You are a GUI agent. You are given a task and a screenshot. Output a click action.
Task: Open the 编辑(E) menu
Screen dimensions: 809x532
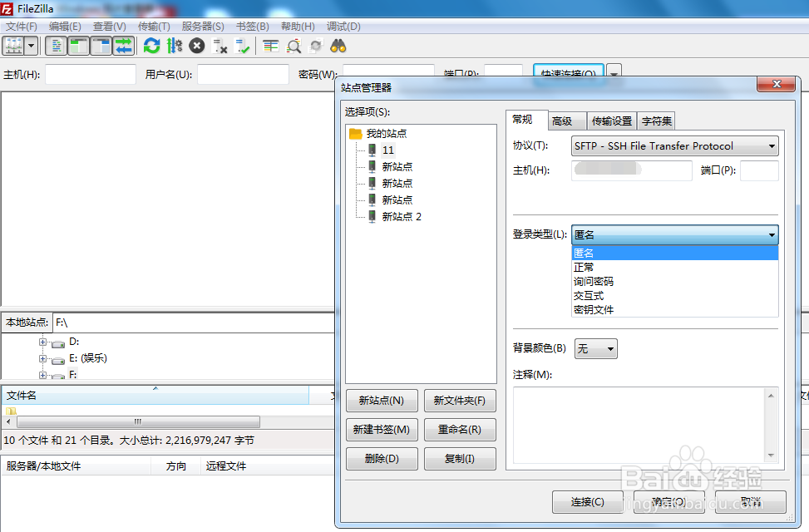65,27
